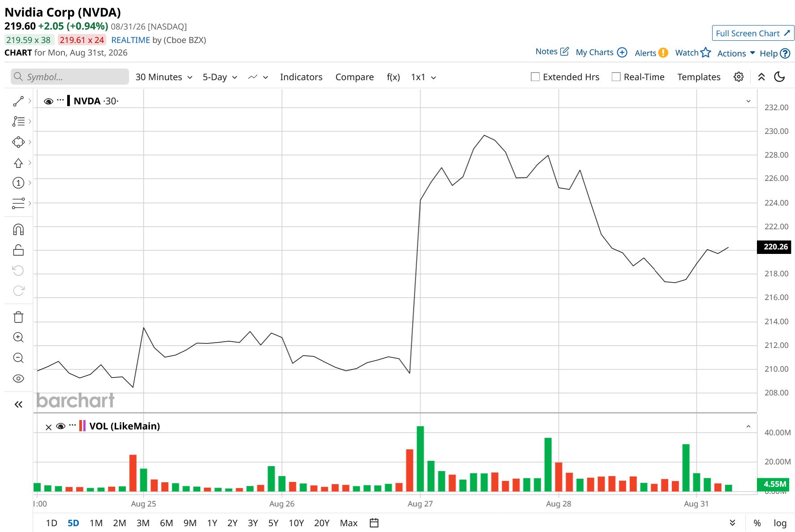Click the VOL indicator color swatch

tap(82, 426)
